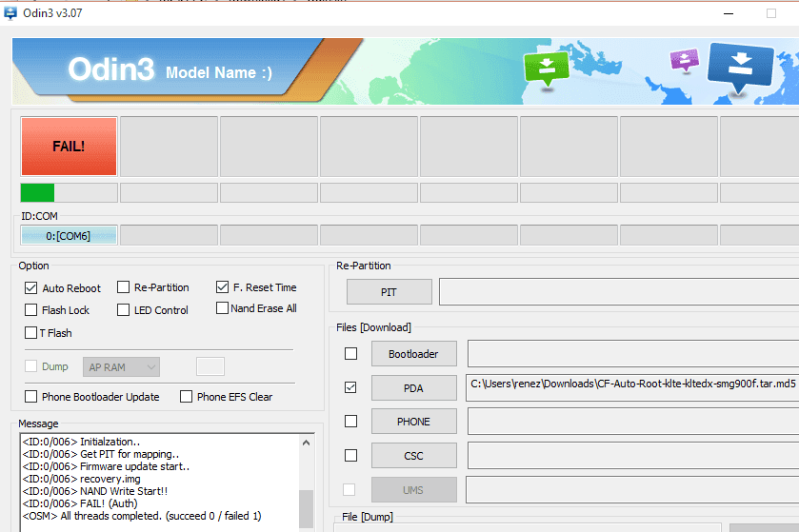The image size is (799, 532).
Task: Click the Bootloader file path field
Action: [633, 354]
